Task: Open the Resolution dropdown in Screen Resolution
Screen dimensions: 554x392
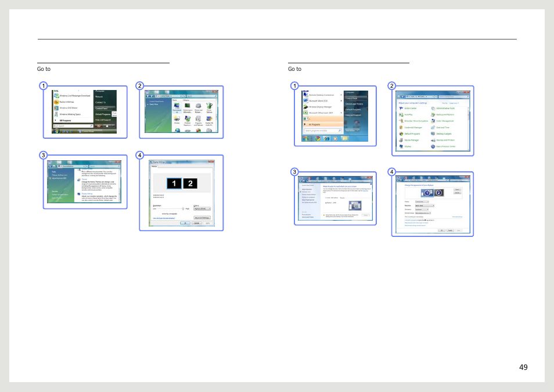Action: (425, 206)
